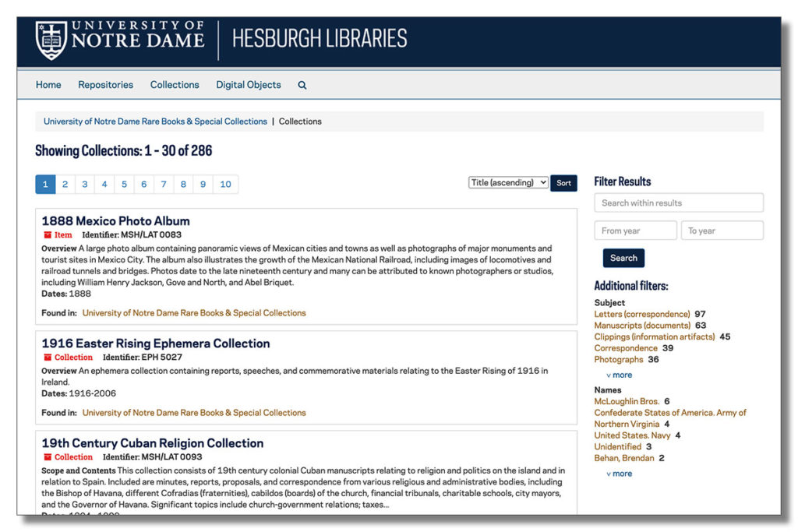Screen dimensions: 798x532
Task: Open the Digital Objects menu item
Action: point(249,85)
